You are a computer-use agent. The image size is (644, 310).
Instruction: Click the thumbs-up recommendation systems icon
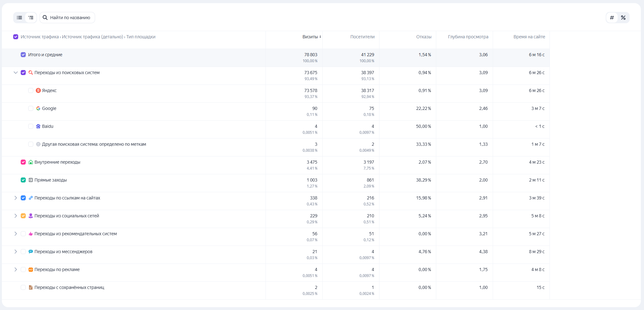click(x=31, y=234)
